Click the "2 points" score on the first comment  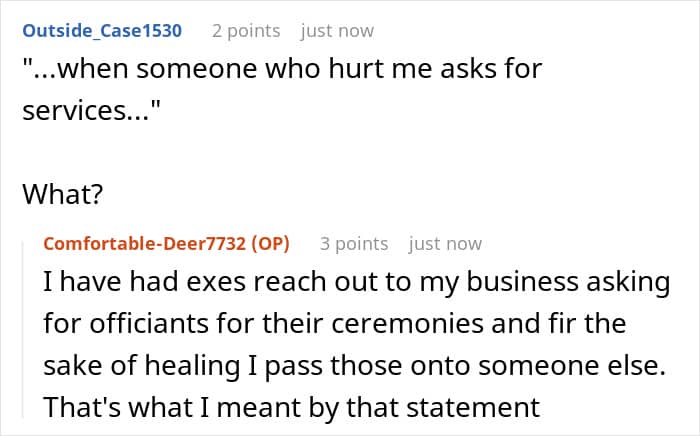pyautogui.click(x=246, y=31)
